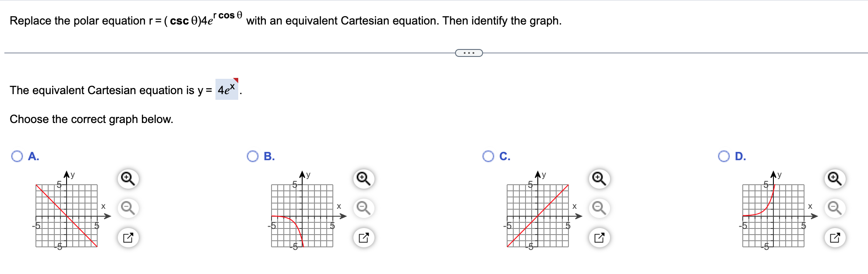Screen dimensions: 868x274
Task: Click the 4e^x answer field
Action: pos(227,89)
